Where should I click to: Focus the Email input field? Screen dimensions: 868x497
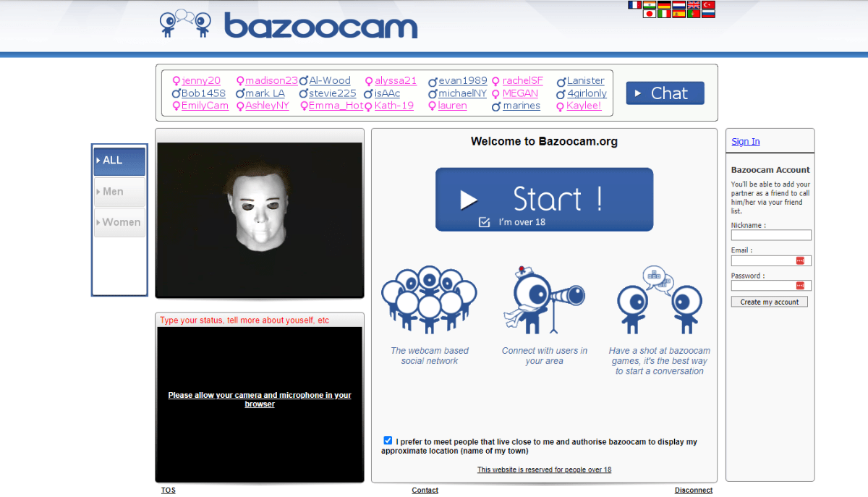tap(771, 260)
